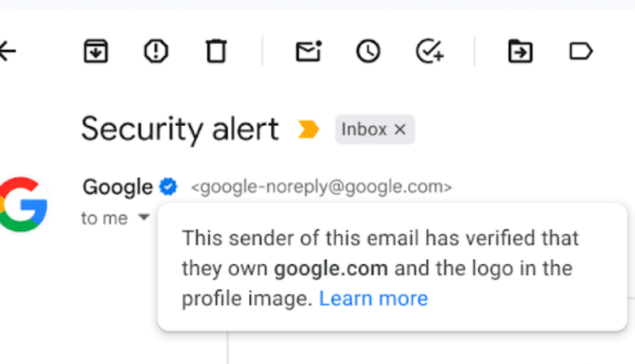Click the google-noreply@google.com address
Image resolution: width=635 pixels, height=364 pixels.
(322, 187)
